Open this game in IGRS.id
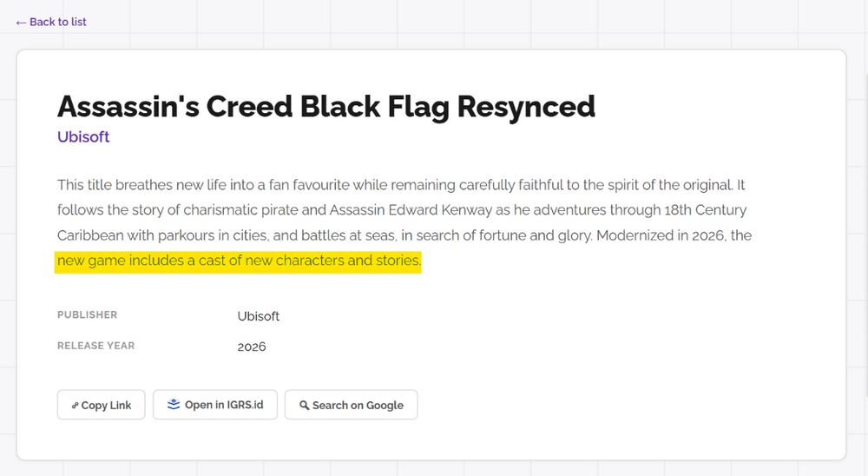 [215, 405]
